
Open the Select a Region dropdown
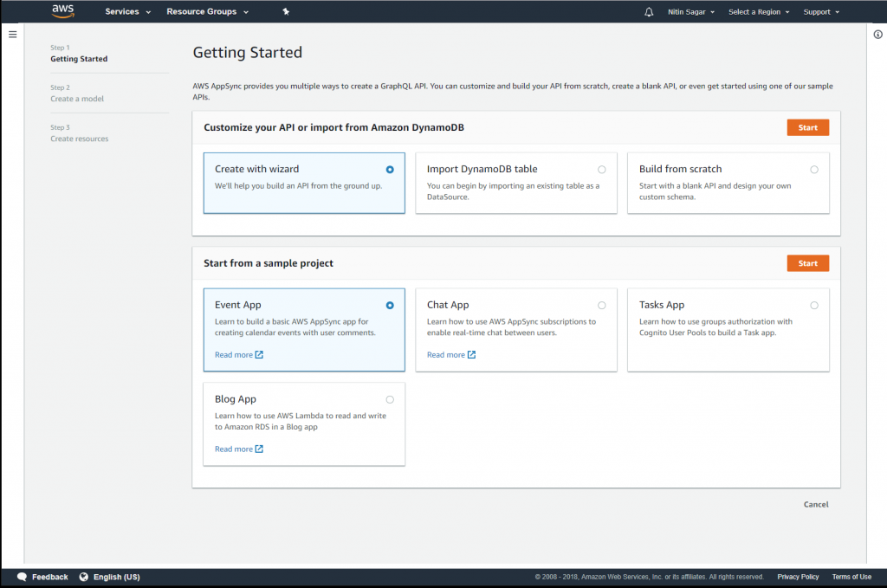point(759,12)
